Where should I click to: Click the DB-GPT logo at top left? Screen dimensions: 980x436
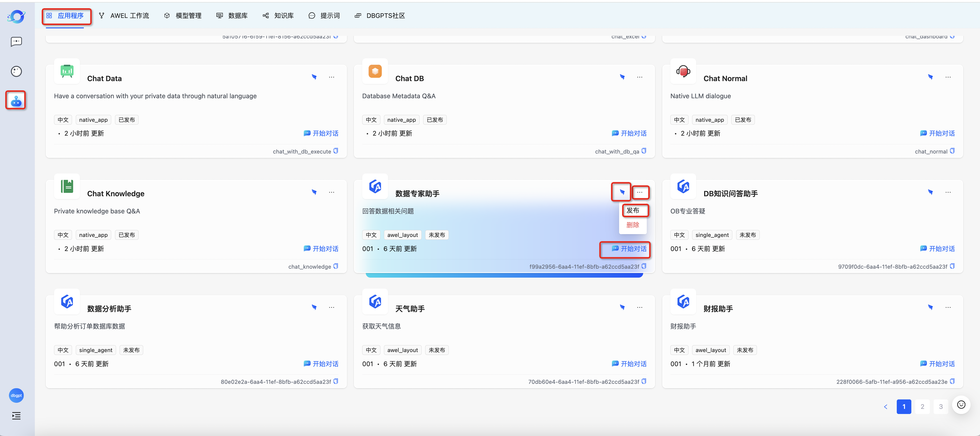(16, 16)
